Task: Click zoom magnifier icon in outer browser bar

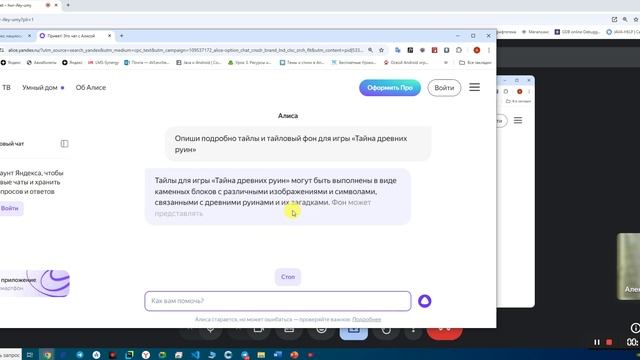Action: (625, 19)
